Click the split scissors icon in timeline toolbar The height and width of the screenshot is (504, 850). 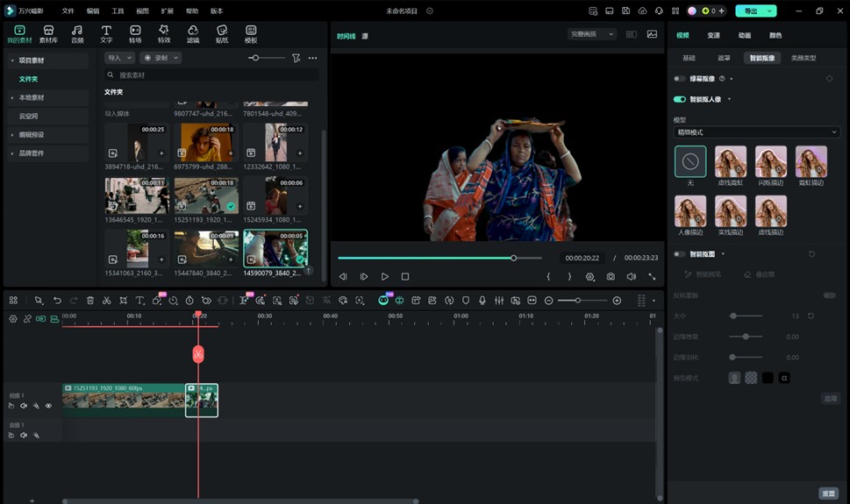tap(106, 301)
